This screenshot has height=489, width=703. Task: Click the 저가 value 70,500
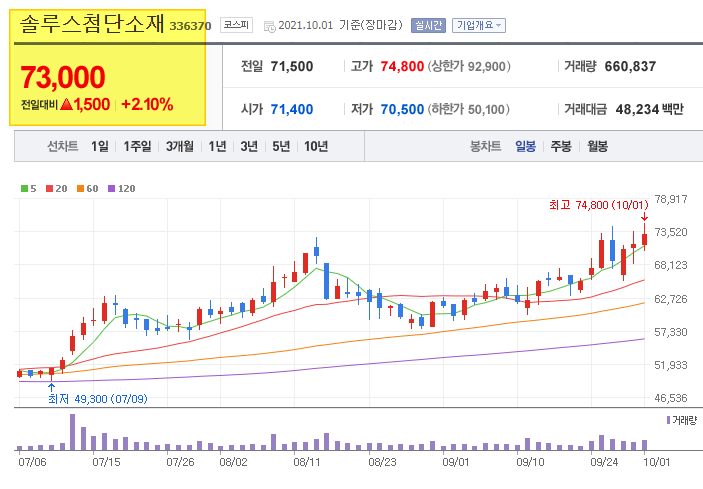tap(402, 109)
